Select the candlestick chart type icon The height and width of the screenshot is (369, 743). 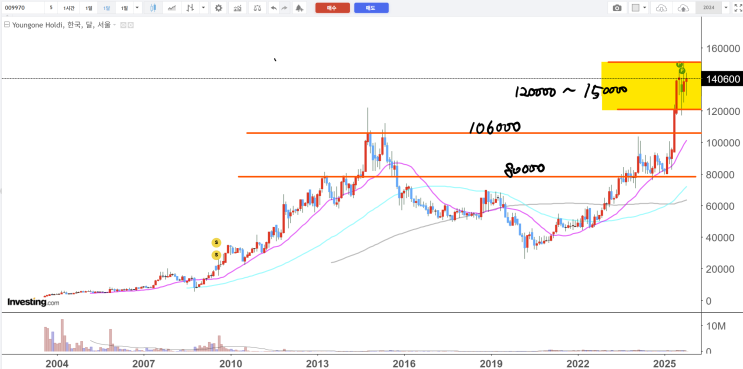153,8
